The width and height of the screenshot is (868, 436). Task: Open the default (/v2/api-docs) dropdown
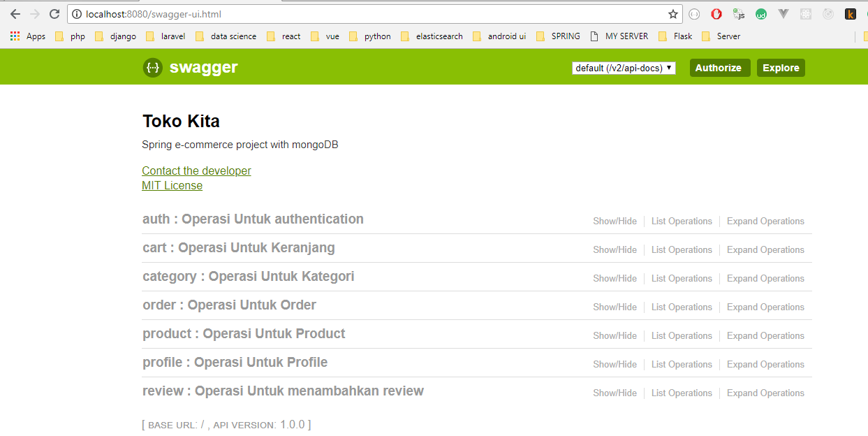pos(623,67)
